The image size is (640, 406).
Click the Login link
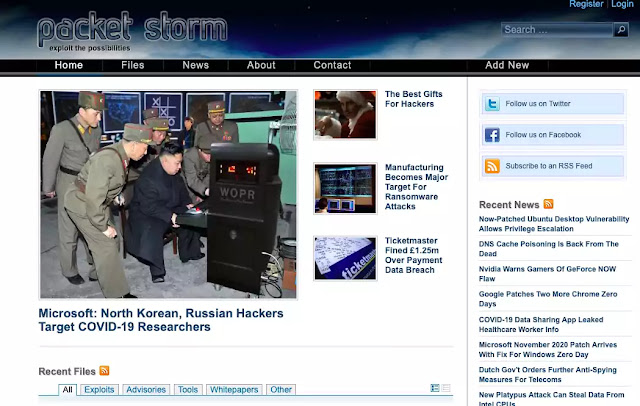pyautogui.click(x=622, y=4)
